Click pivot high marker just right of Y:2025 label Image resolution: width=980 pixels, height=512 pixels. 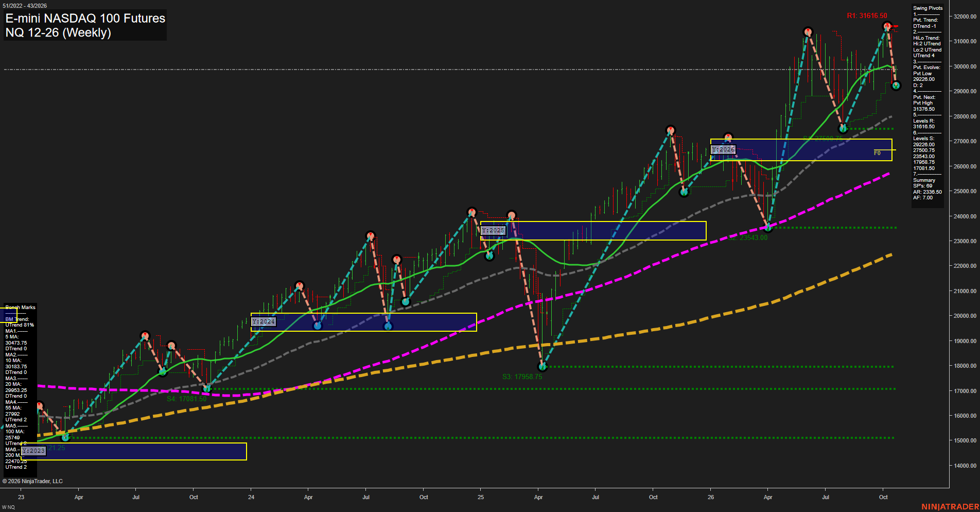511,215
